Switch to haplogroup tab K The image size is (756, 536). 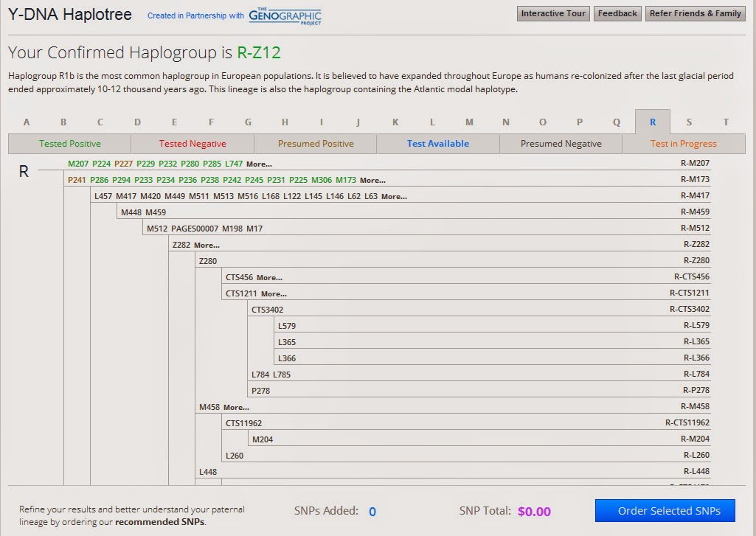tap(395, 122)
